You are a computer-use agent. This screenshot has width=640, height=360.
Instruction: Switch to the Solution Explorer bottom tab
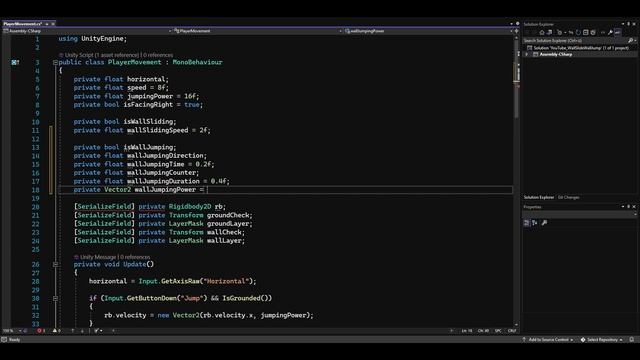click(538, 198)
